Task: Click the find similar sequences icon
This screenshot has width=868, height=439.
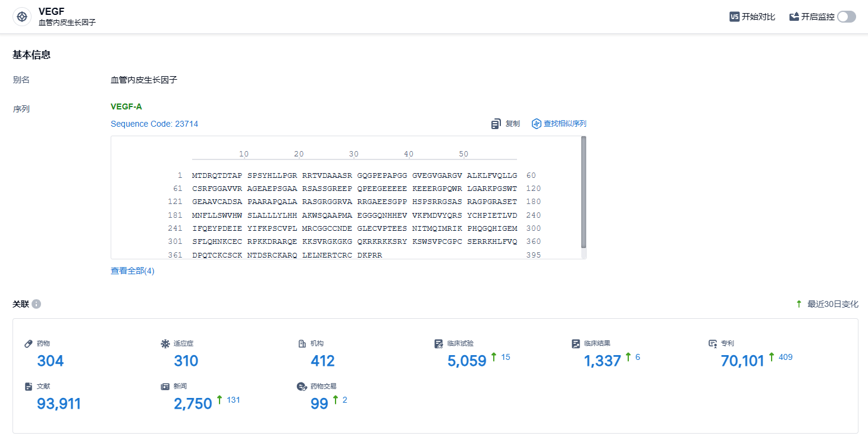Action: tap(536, 124)
